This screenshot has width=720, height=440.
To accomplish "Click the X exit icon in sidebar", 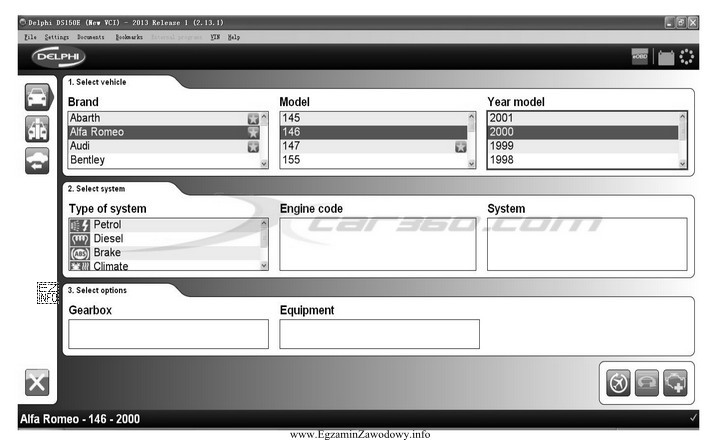I will tap(37, 382).
